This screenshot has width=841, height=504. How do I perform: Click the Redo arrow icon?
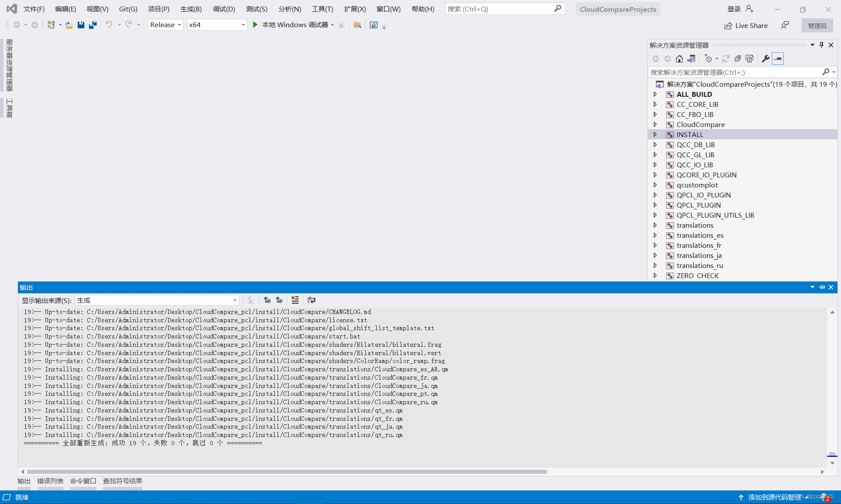point(128,25)
